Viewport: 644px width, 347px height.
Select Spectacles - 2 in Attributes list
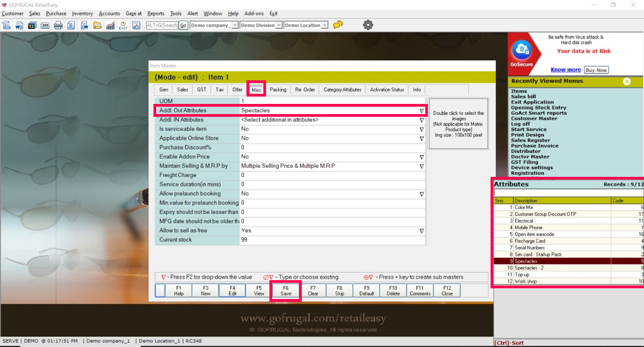point(529,268)
